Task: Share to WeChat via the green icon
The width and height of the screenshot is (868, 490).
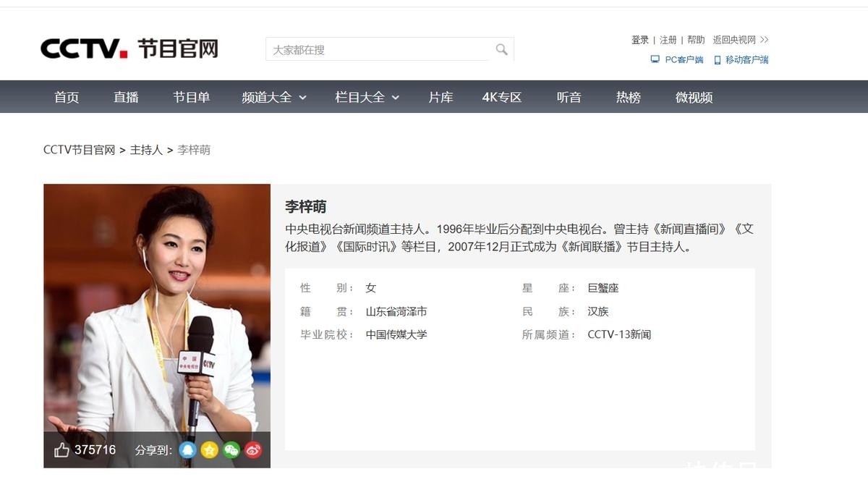Action: 231,449
